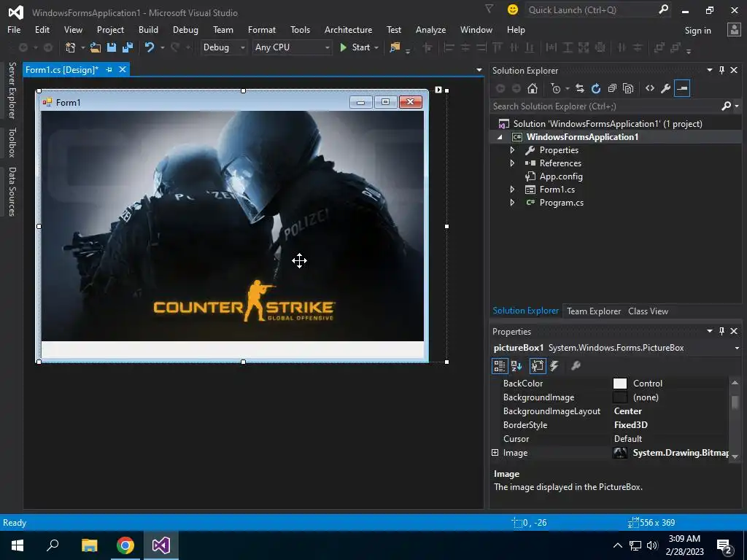Click the wrench Properties icon in Solution Explorer
Image resolution: width=747 pixels, height=560 pixels.
click(666, 88)
